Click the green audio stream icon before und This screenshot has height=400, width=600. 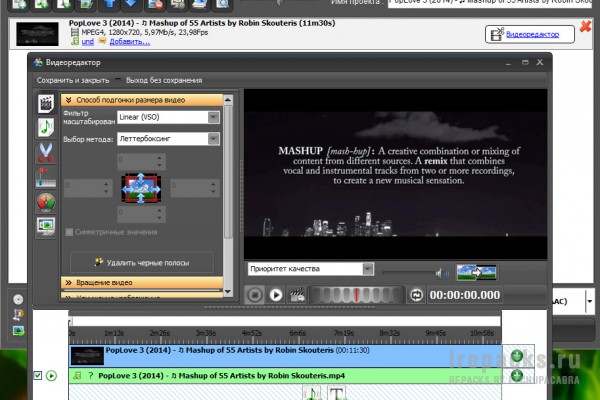coord(75,41)
